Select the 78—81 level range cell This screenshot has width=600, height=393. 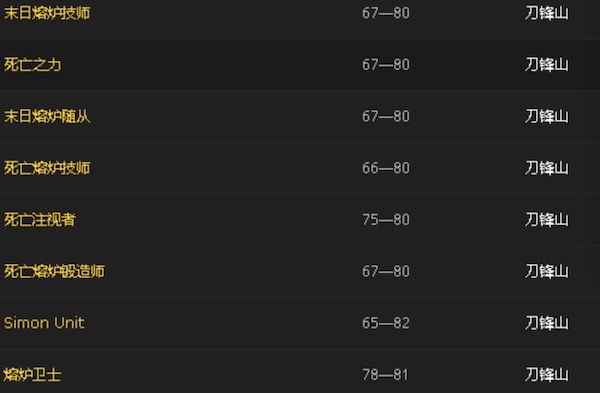386,375
